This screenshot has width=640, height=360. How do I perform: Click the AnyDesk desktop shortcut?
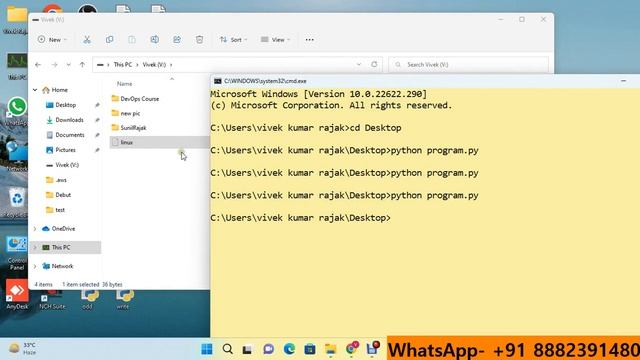(x=17, y=295)
